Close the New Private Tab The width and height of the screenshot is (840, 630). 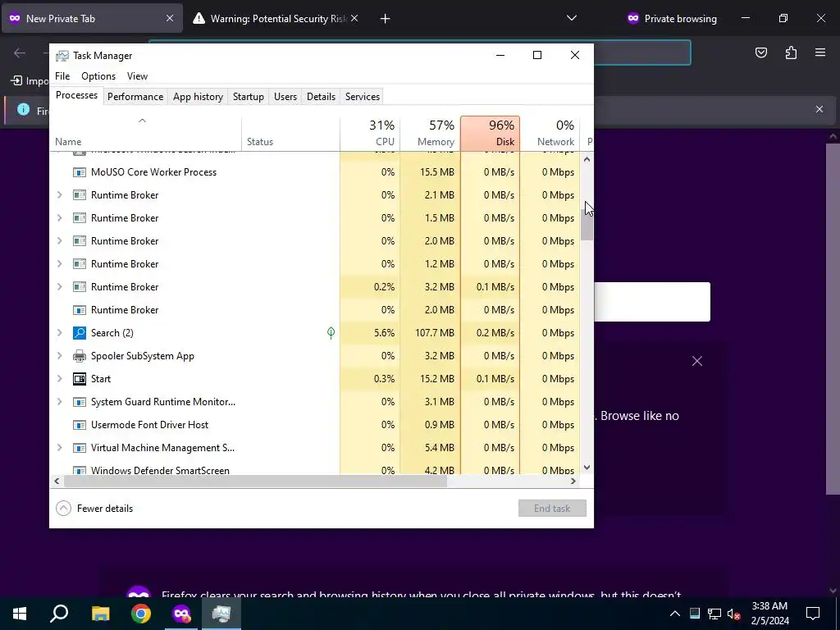pyautogui.click(x=169, y=18)
